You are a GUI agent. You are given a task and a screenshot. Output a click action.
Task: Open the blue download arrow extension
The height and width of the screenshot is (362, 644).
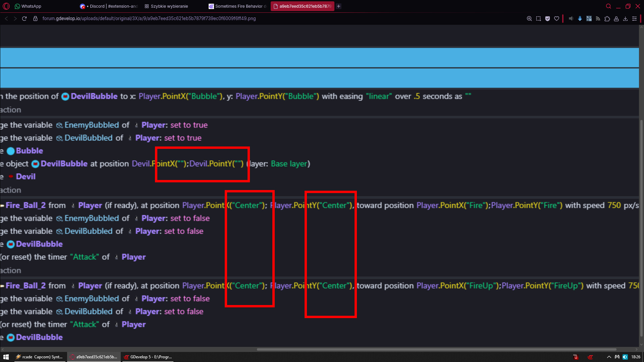coord(580,18)
